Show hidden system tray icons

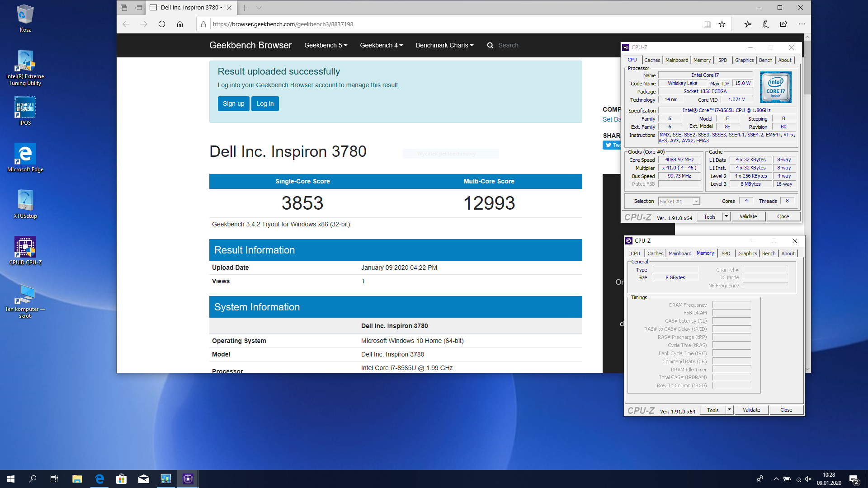(776, 479)
